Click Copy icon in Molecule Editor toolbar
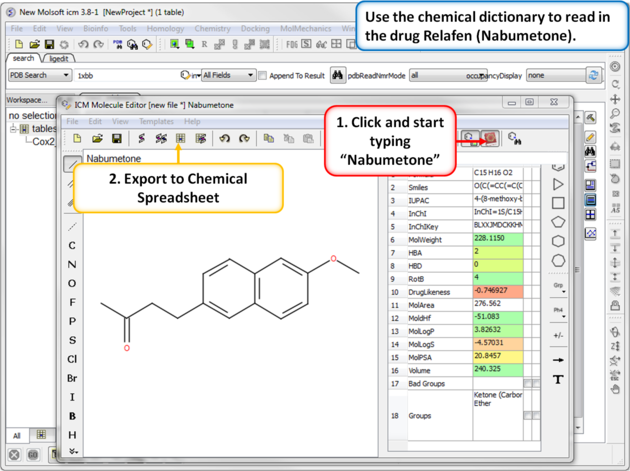 (x=269, y=139)
